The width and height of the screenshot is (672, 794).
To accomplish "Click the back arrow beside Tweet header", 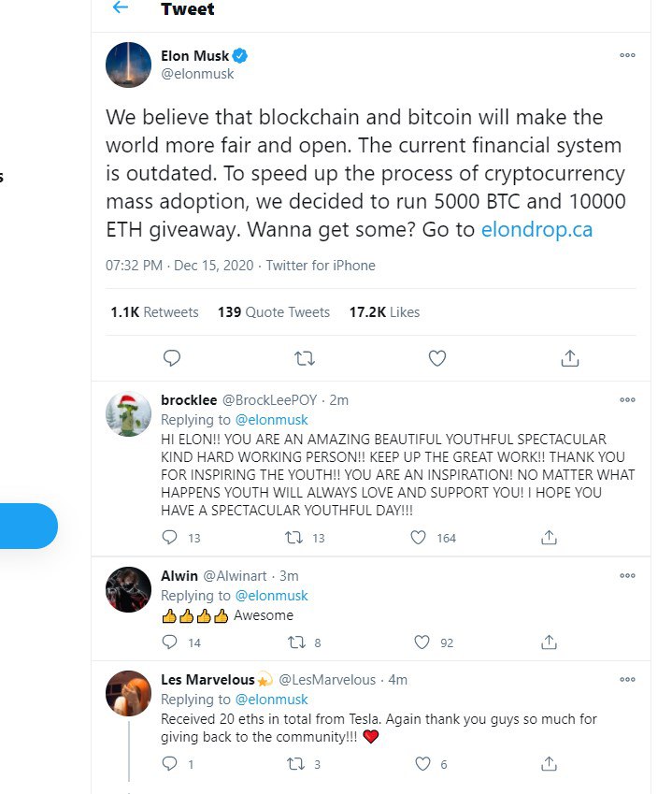I will [120, 8].
